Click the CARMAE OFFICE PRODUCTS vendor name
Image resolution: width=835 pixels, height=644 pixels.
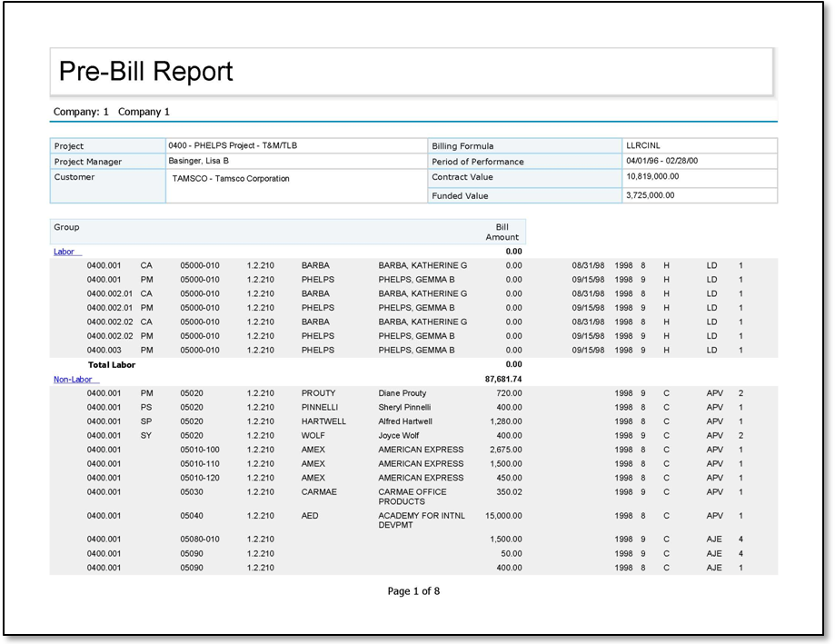(414, 496)
